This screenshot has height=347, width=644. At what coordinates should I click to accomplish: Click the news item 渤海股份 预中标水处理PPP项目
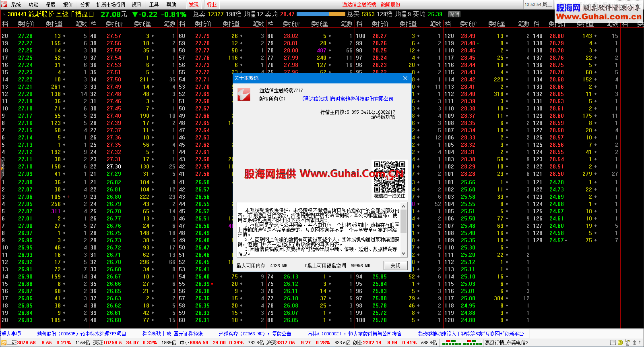tap(82, 334)
